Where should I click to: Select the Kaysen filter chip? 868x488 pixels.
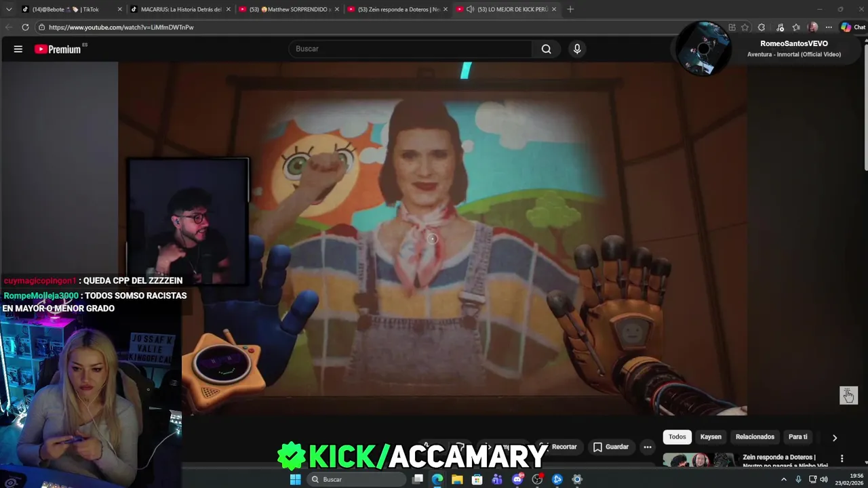(x=711, y=437)
